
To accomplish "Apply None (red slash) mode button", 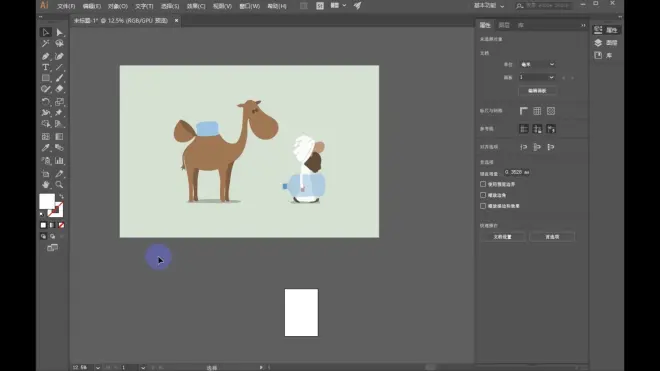I will click(61, 225).
